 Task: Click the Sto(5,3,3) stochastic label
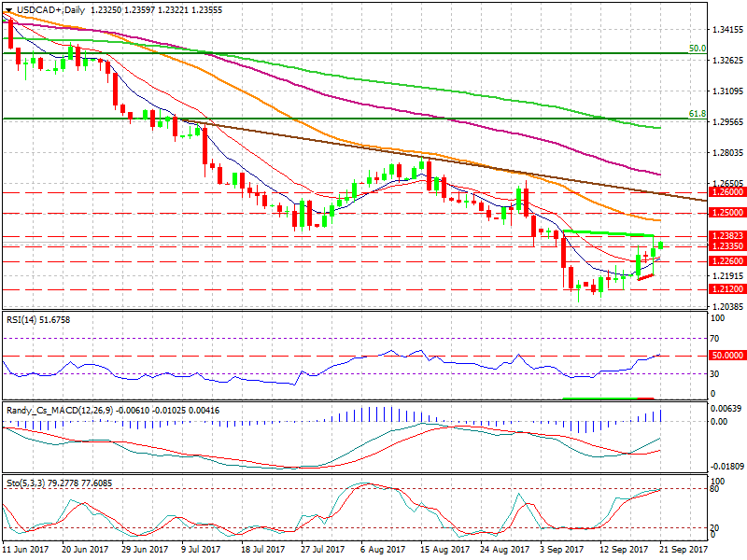coord(26,485)
